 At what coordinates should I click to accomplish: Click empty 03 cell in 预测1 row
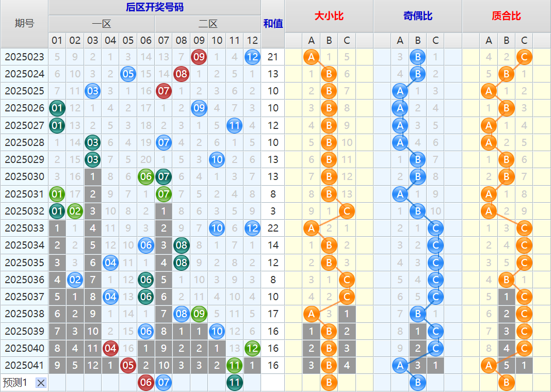[92, 383]
